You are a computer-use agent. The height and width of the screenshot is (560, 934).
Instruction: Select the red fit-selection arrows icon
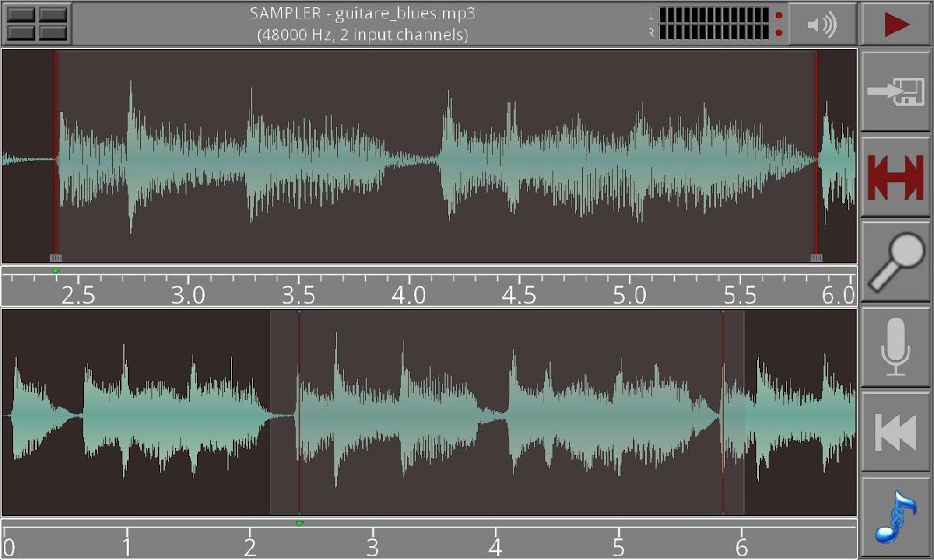tap(895, 177)
